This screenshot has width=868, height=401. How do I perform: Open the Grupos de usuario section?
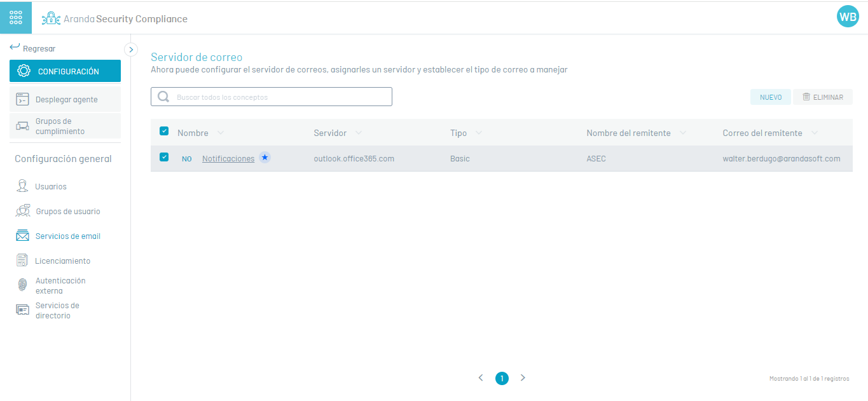tap(67, 211)
